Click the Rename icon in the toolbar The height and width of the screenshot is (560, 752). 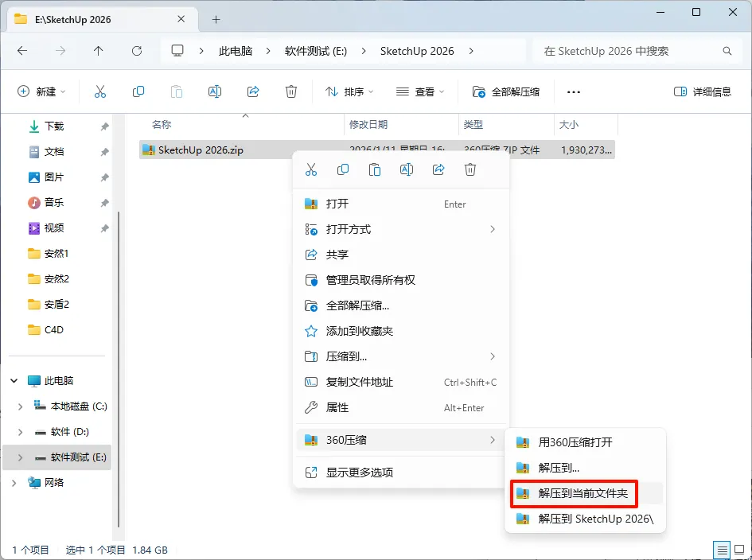point(215,91)
